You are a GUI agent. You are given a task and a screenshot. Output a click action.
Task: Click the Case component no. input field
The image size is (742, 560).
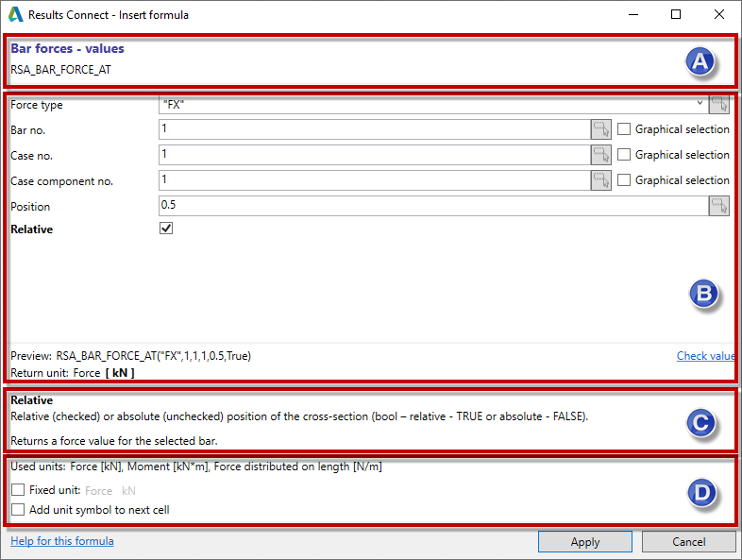tap(375, 180)
